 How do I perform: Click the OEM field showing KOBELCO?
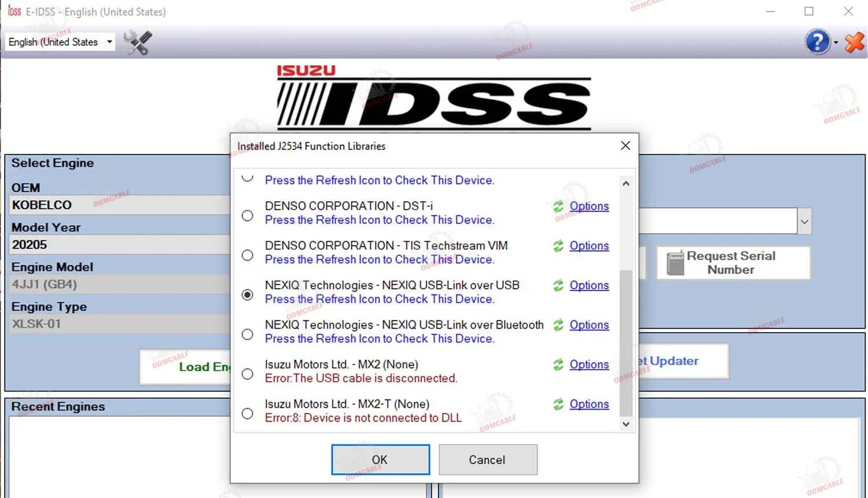click(120, 205)
